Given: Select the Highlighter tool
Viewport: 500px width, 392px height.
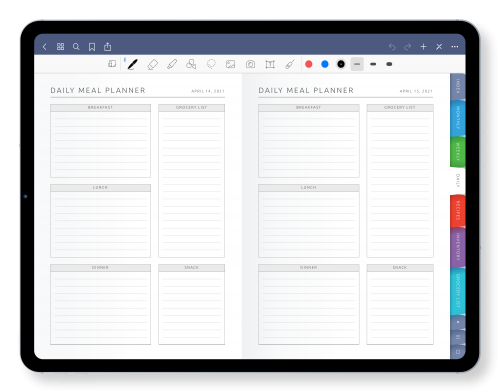Looking at the screenshot, I should [x=172, y=64].
